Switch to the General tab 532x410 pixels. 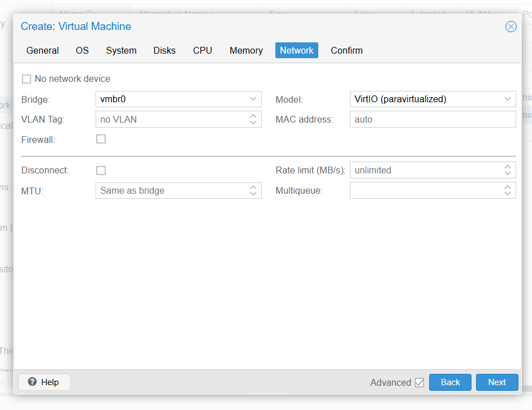click(42, 50)
